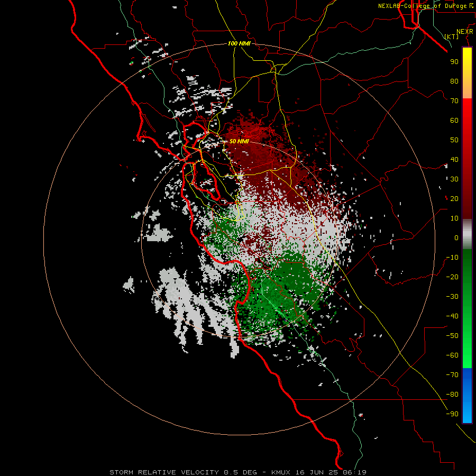Click the -60 value on the velocity scale
Image resolution: width=476 pixels, height=476 pixels.
[x=452, y=355]
